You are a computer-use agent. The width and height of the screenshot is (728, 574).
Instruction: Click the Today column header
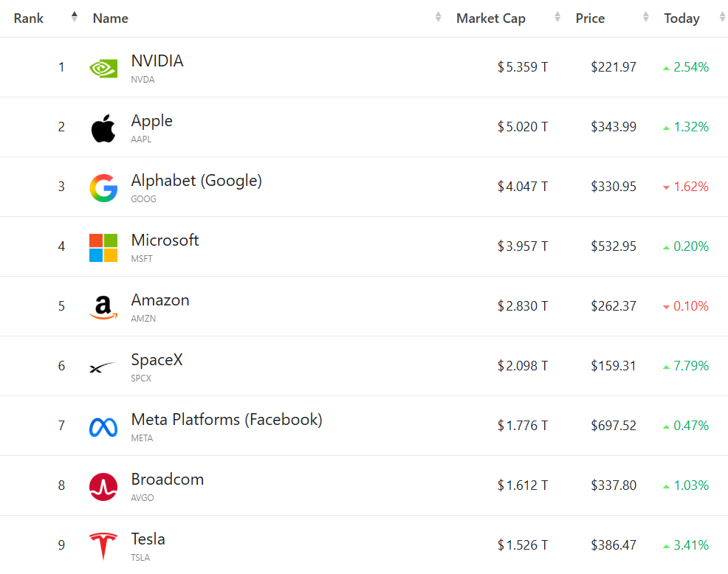point(681,18)
